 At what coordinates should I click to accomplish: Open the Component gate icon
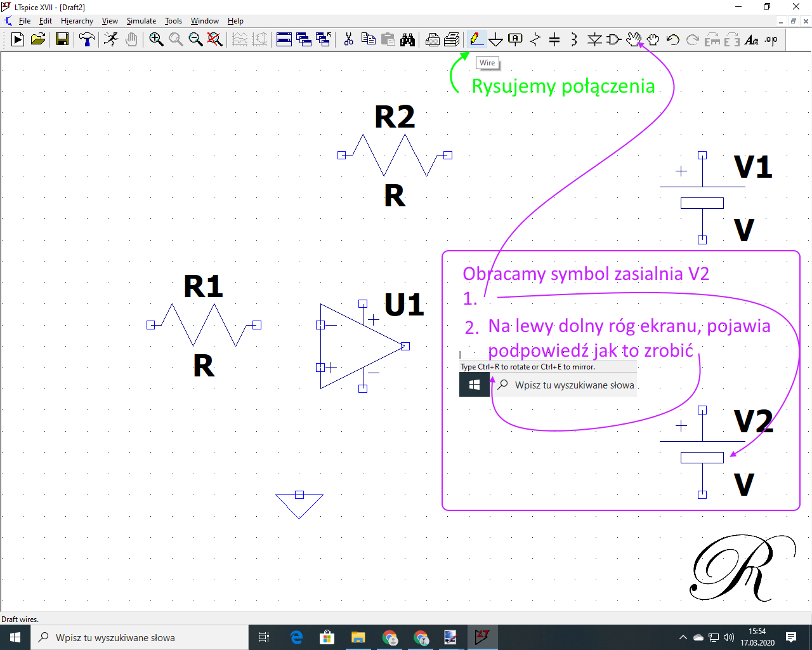613,39
